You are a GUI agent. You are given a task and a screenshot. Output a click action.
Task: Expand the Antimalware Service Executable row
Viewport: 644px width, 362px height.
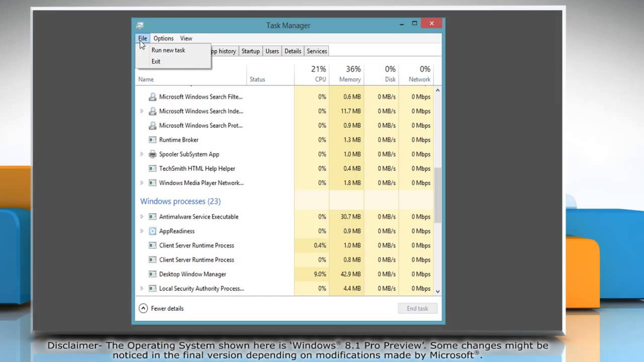(x=141, y=217)
